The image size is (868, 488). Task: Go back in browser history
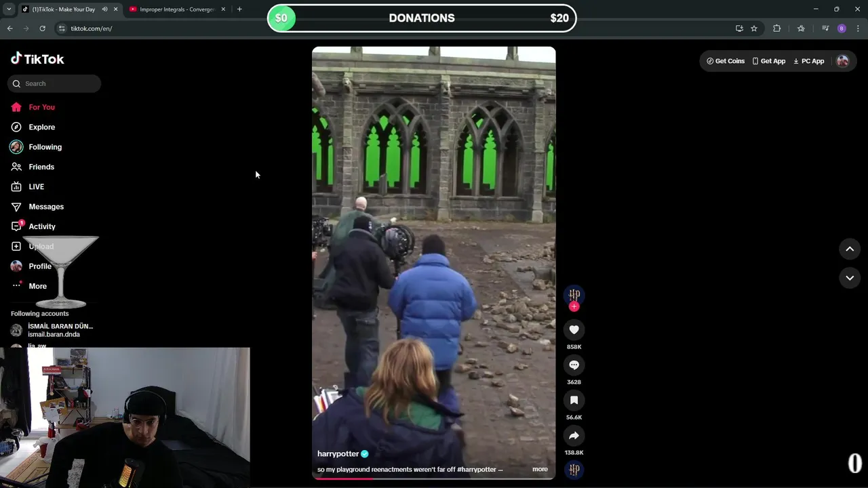pyautogui.click(x=9, y=28)
